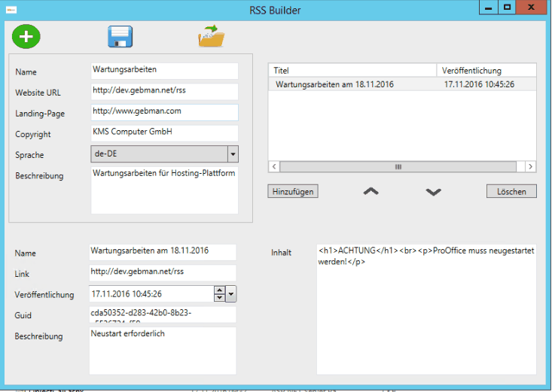The height and width of the screenshot is (392, 552).
Task: Move item up with the chevron arrow
Action: pyautogui.click(x=371, y=192)
